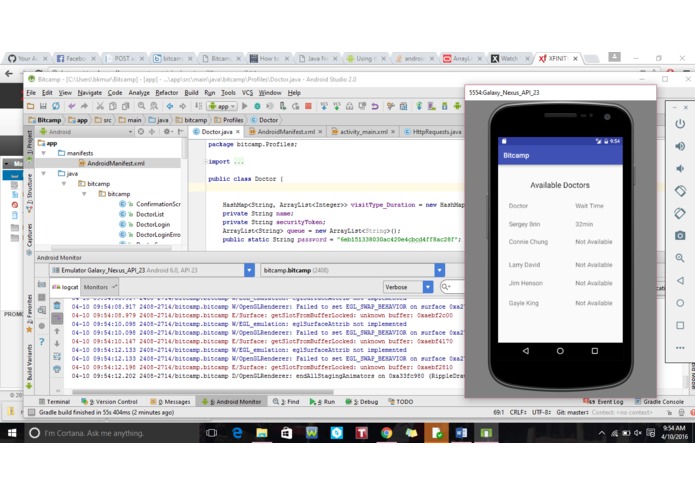Switch to activity_main.xml editor tab

(x=363, y=132)
